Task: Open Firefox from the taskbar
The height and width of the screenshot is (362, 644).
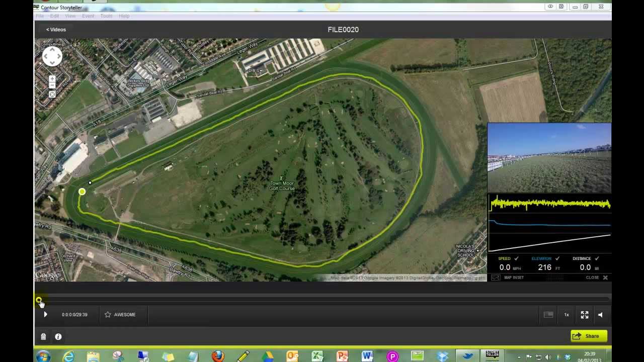Action: tap(218, 356)
